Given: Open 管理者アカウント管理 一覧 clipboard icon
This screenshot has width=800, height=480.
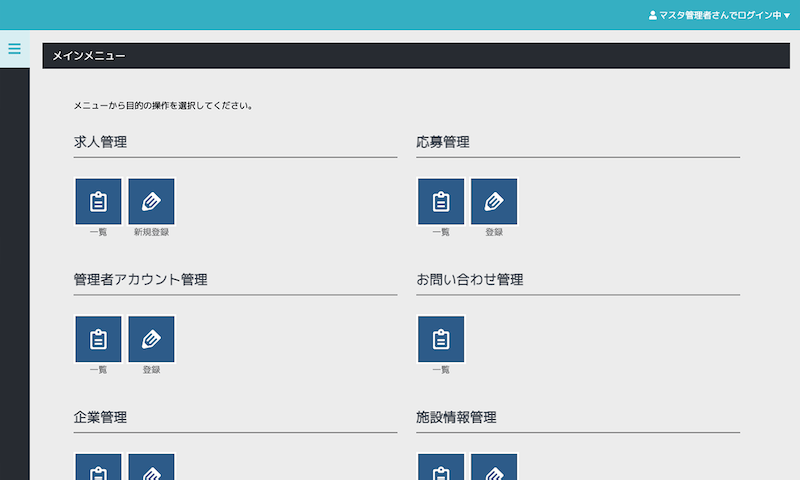Looking at the screenshot, I should [98, 339].
